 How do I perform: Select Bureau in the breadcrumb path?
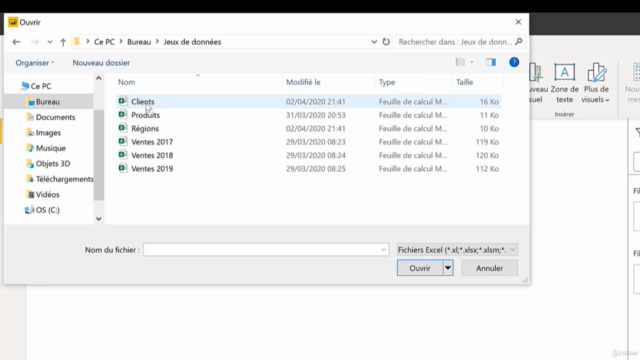coord(139,42)
